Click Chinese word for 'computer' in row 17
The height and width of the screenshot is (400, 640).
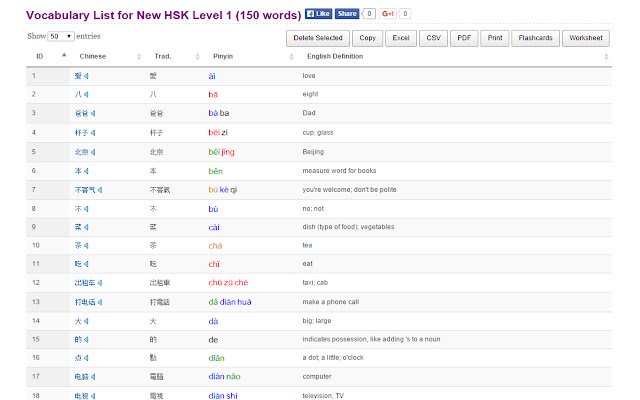82,377
